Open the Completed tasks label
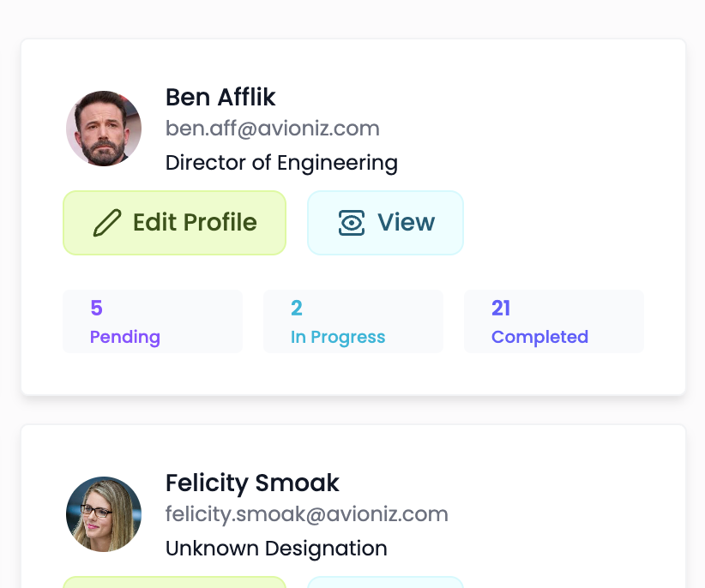Image resolution: width=705 pixels, height=588 pixels. tap(539, 337)
